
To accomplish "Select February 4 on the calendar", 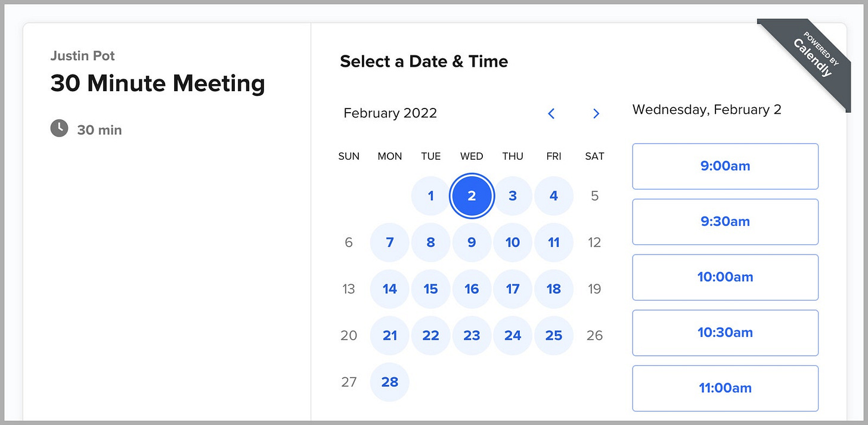I will coord(554,196).
